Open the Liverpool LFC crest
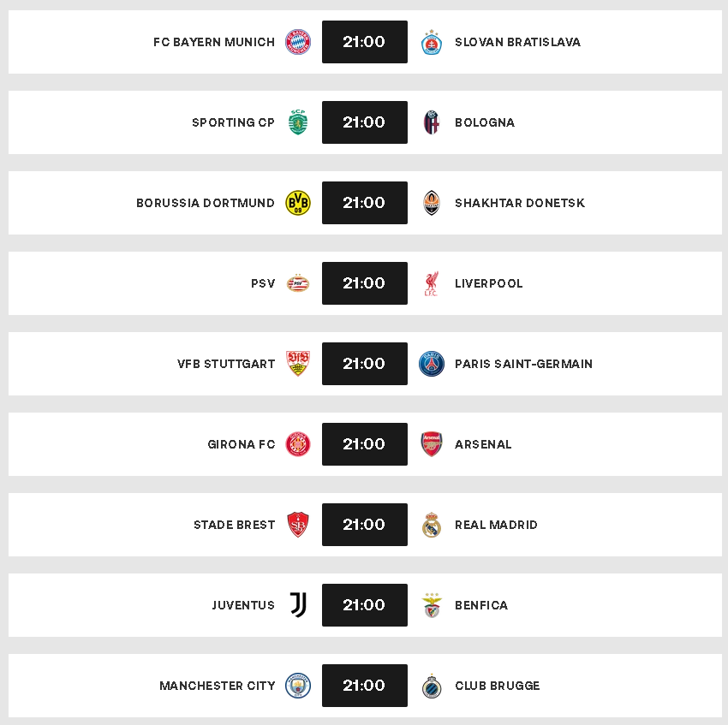The image size is (728, 725). (x=432, y=283)
